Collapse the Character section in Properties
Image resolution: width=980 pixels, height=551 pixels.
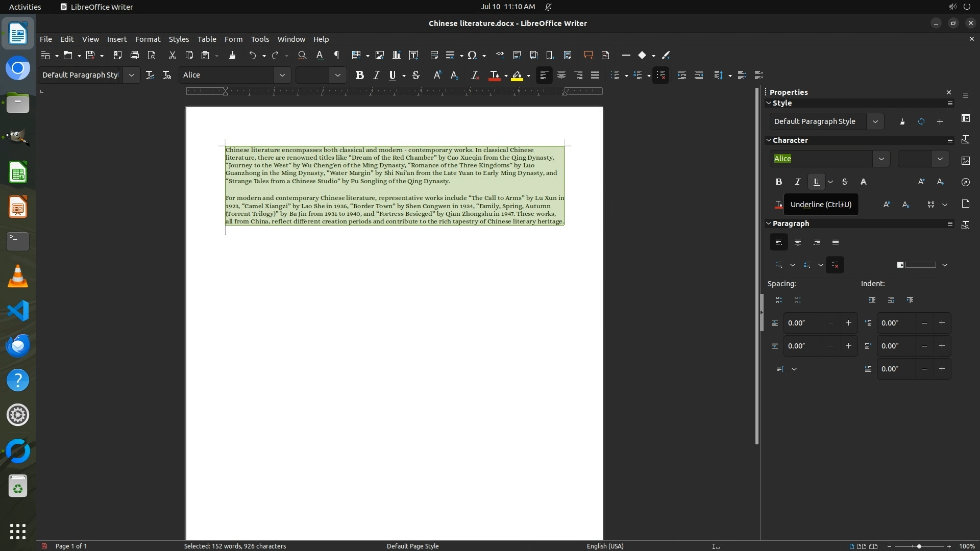(x=769, y=140)
